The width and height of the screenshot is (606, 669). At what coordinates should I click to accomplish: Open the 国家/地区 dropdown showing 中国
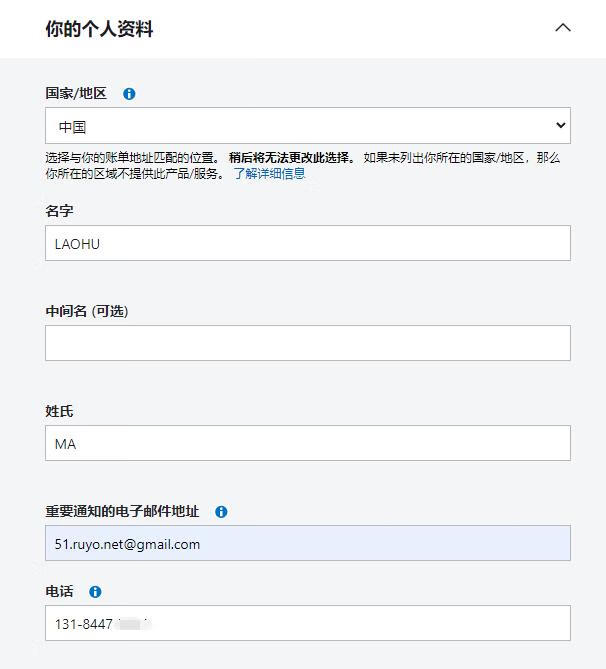tap(307, 126)
